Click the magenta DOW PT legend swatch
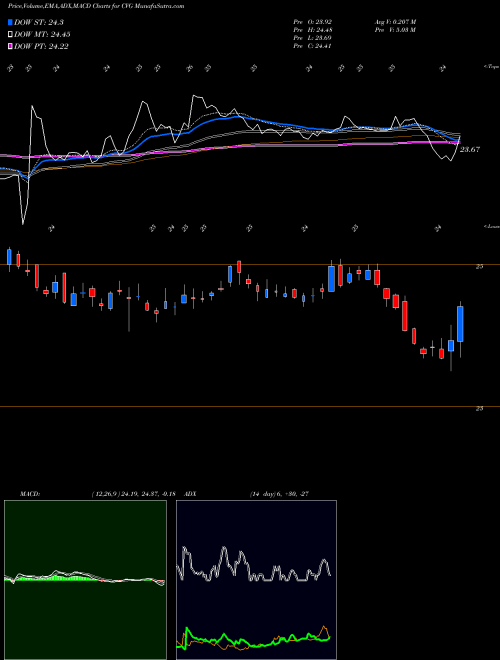 pos(10,46)
